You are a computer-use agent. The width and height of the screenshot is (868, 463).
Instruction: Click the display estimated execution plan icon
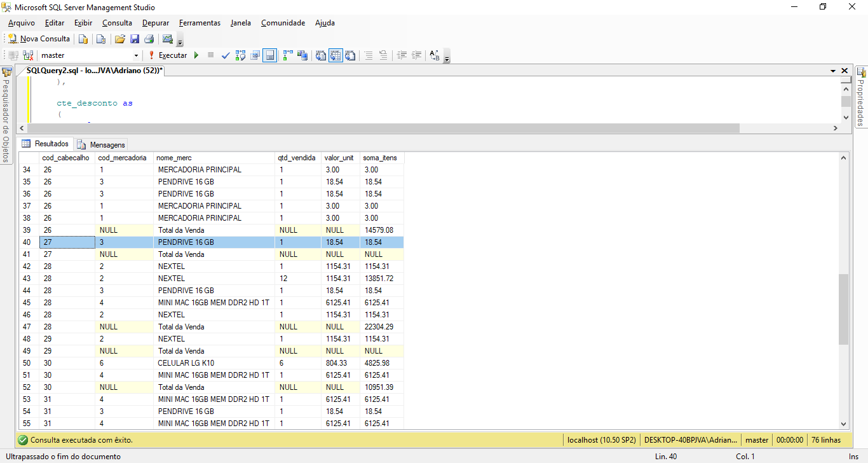tap(240, 55)
